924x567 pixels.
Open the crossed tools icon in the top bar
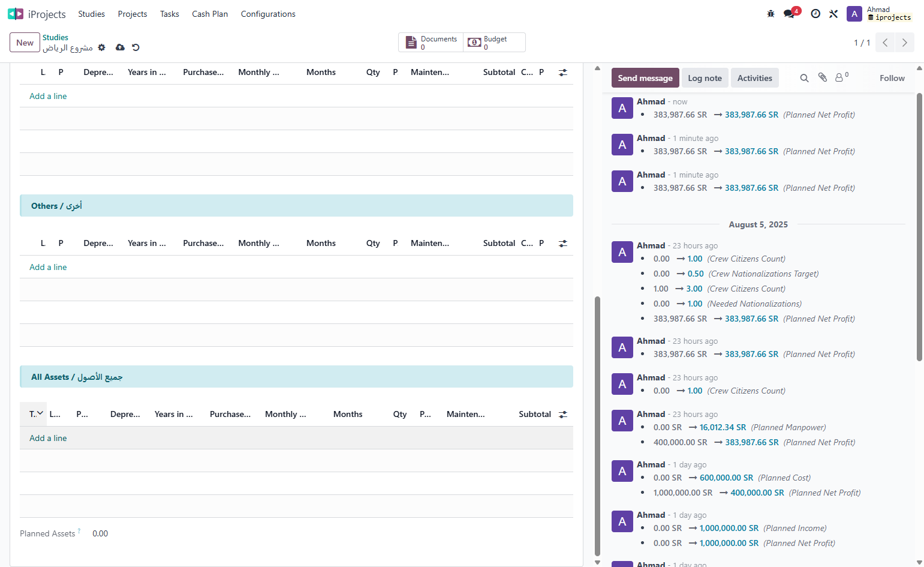833,14
